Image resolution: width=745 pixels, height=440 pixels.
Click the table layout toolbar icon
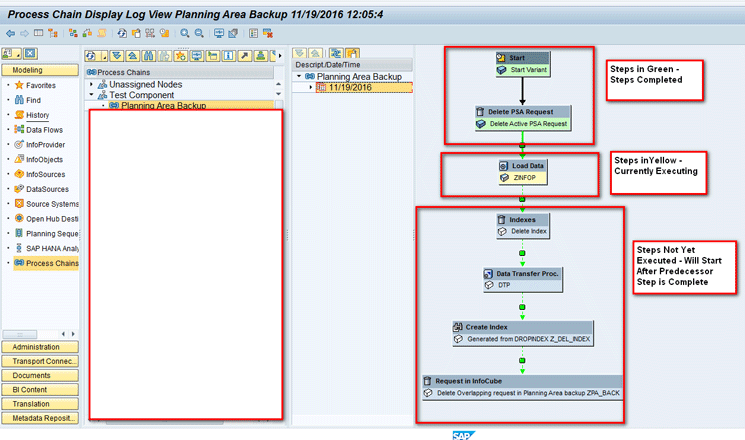pyautogui.click(x=38, y=33)
